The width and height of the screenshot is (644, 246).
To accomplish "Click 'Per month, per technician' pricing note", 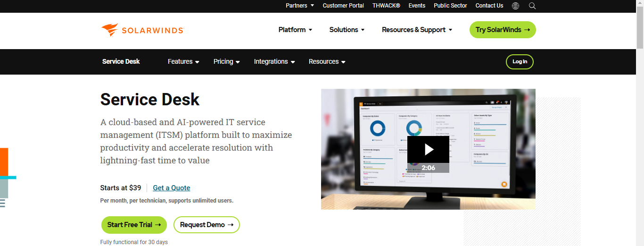I will [x=167, y=201].
